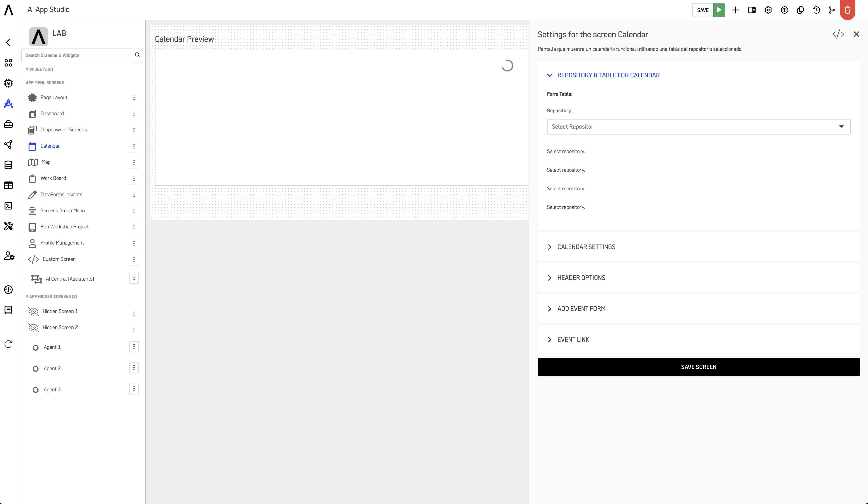Click the Search Screens & Widgets field
The image size is (868, 504).
[x=77, y=55]
